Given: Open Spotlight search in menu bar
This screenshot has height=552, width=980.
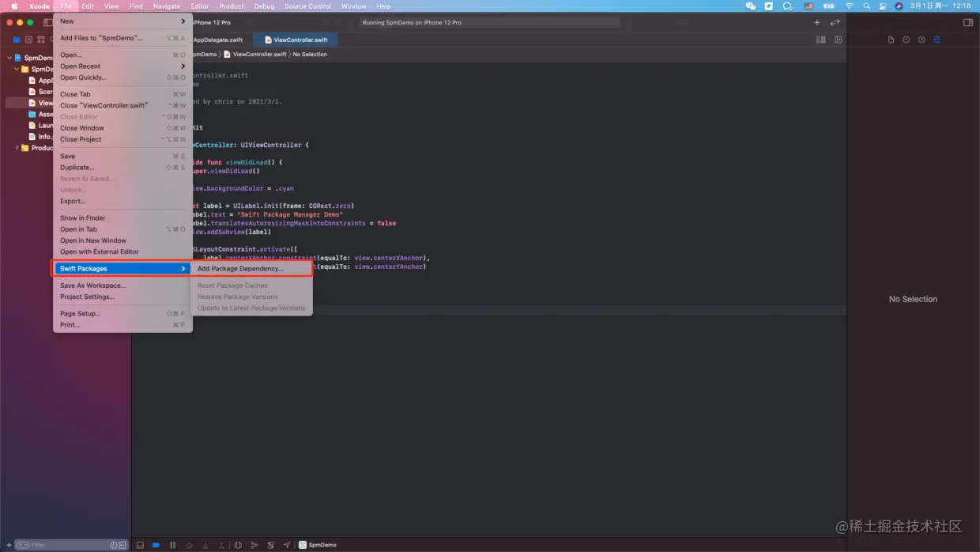Looking at the screenshot, I should [866, 6].
